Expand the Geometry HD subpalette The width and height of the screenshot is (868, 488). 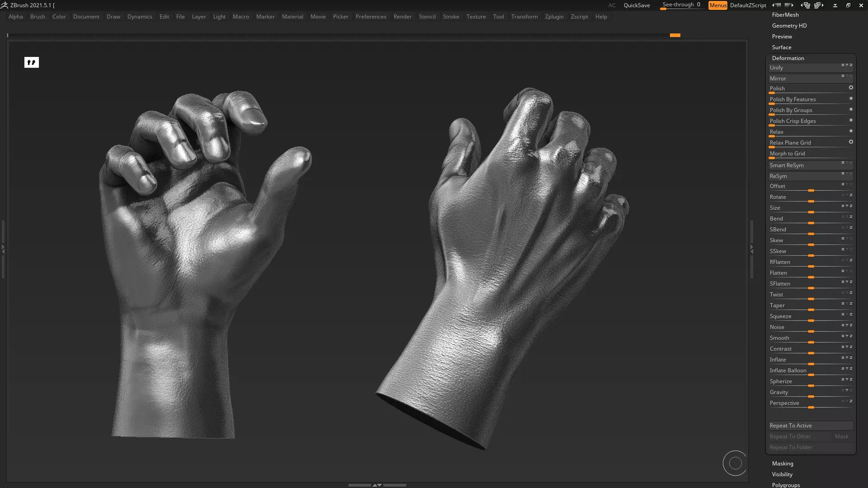pos(789,26)
